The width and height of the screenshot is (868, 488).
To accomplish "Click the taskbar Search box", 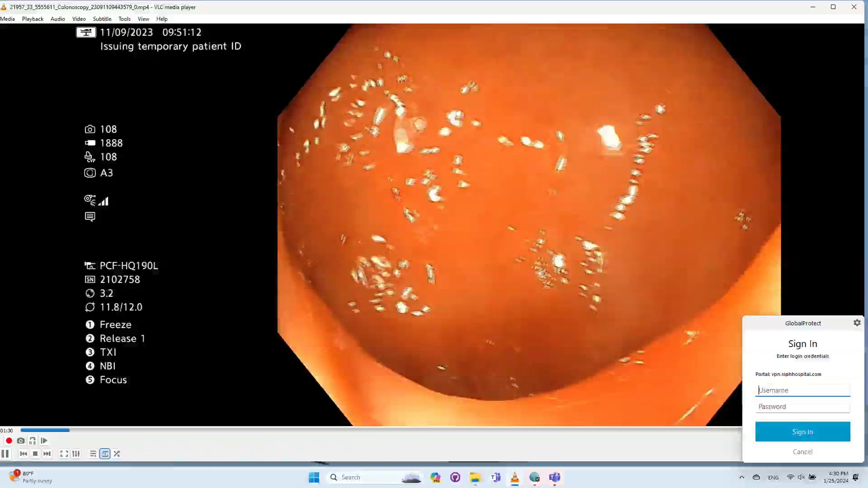I will [x=375, y=477].
